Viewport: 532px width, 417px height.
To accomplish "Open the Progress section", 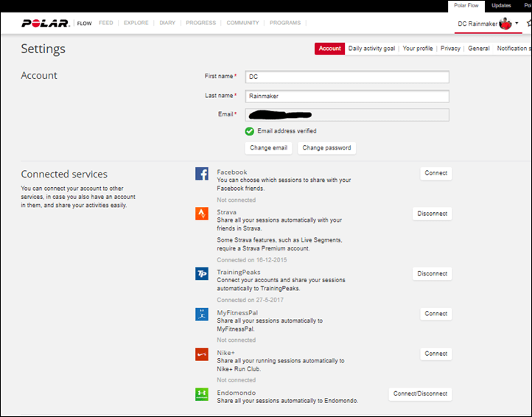I will pyautogui.click(x=201, y=23).
